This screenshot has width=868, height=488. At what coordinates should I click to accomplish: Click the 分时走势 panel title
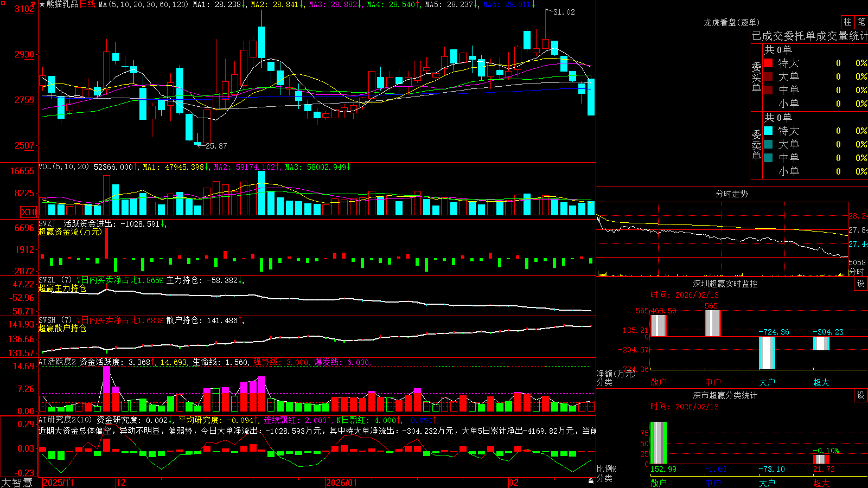pos(732,194)
